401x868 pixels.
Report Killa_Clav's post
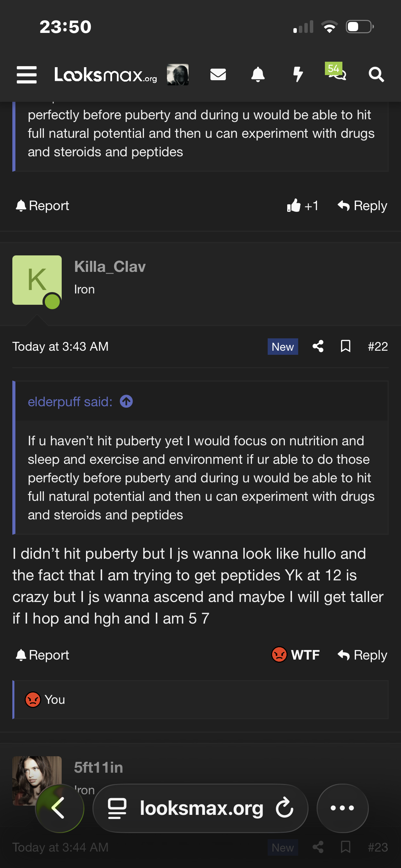click(x=42, y=655)
